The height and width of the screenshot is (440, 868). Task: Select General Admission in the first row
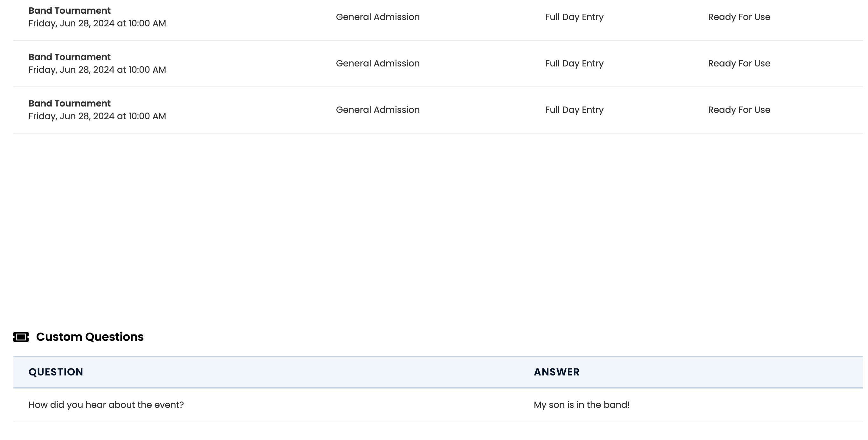(x=378, y=17)
